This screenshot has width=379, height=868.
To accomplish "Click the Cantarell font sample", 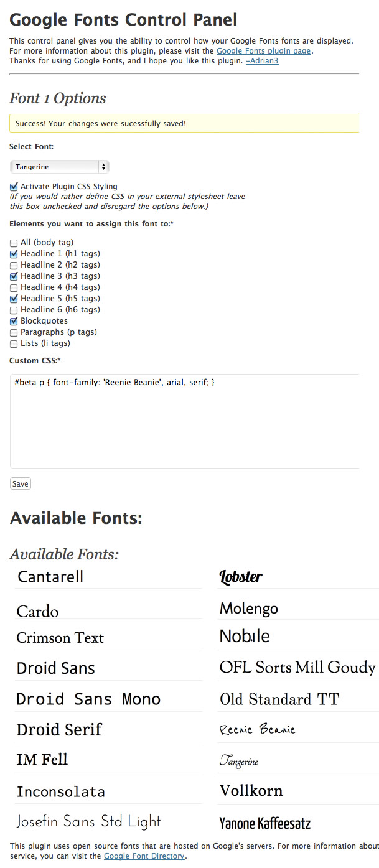I will 50,576.
